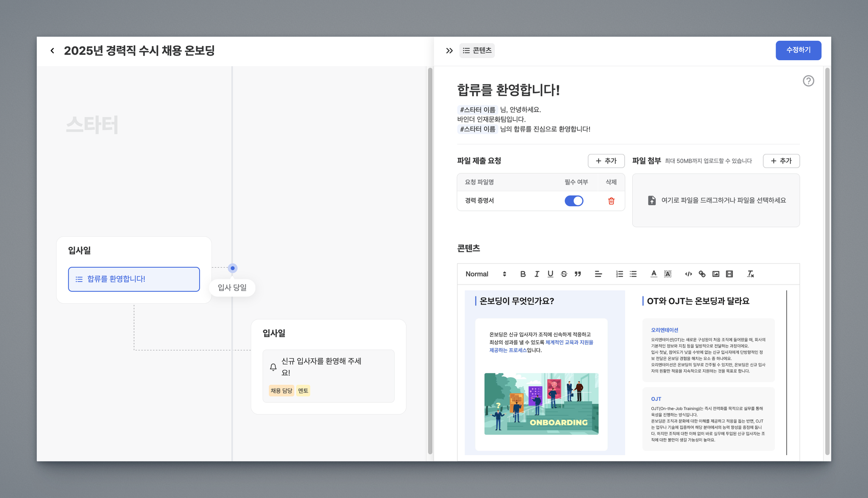Viewport: 868px width, 498px height.
Task: Apply bold formatting in editor toolbar
Action: click(523, 274)
